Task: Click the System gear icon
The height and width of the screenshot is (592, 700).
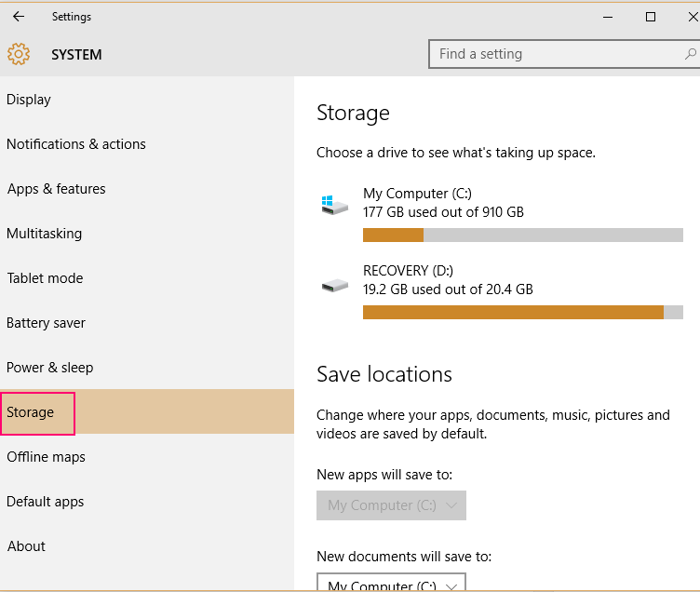Action: (19, 54)
